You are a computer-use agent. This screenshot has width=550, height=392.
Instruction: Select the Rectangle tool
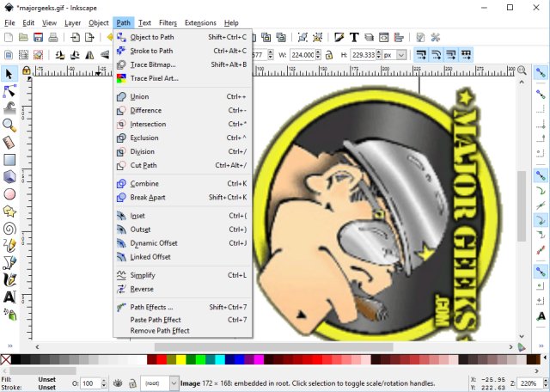pos(9,160)
